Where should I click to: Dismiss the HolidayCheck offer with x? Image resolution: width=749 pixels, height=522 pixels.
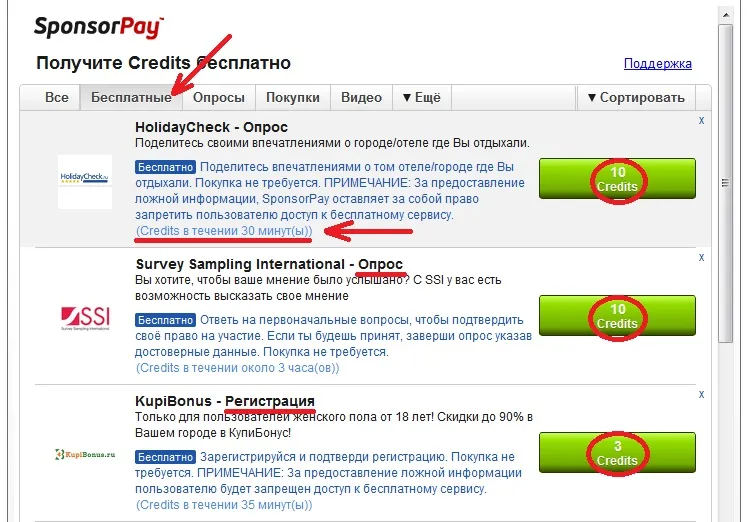coord(701,120)
